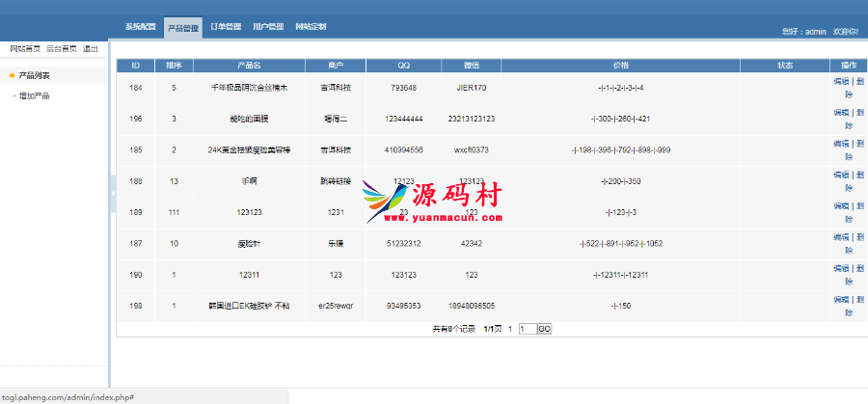Open the 系统配置 tab

[x=140, y=27]
